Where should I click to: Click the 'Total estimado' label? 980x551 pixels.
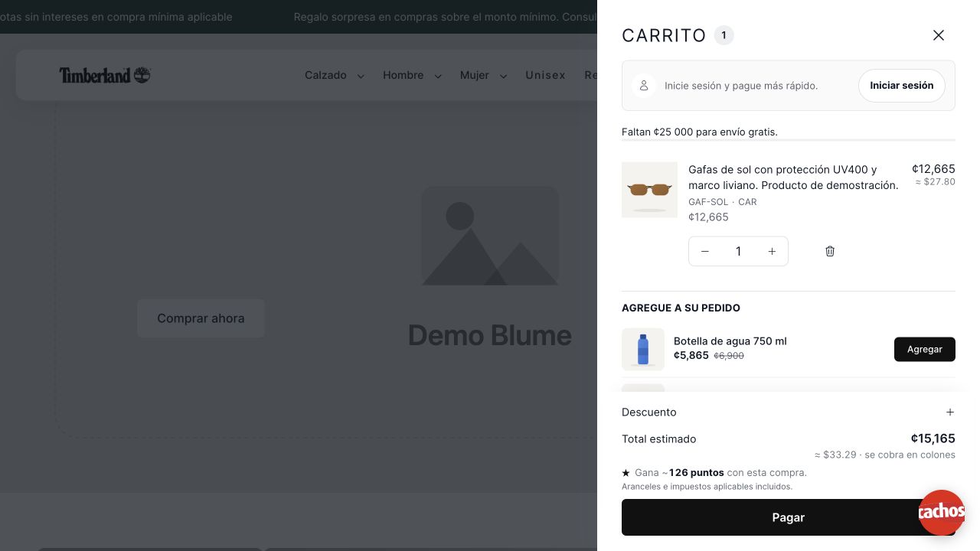(x=659, y=439)
